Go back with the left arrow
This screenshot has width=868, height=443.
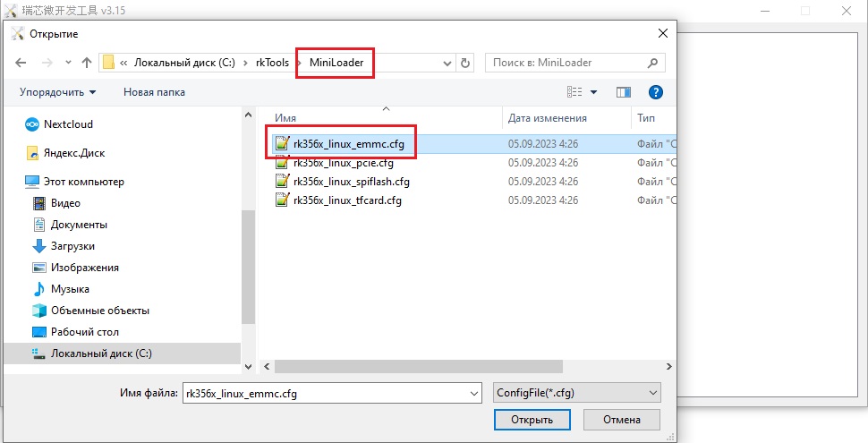point(21,63)
